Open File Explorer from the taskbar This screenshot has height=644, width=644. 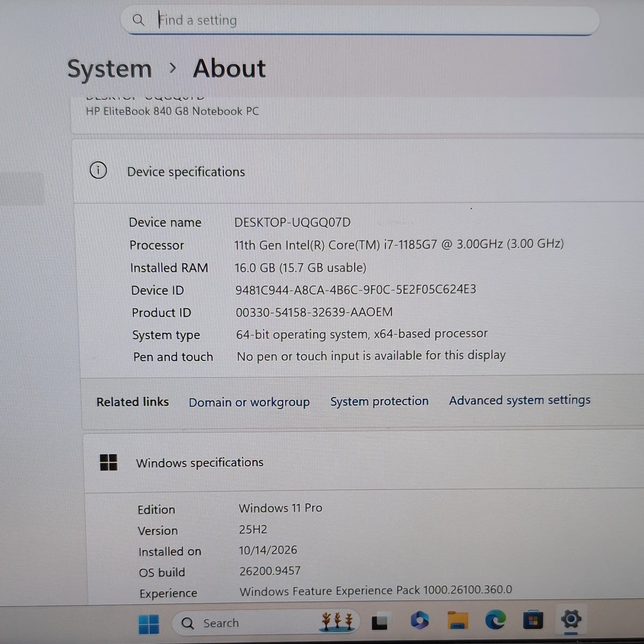coord(458,620)
